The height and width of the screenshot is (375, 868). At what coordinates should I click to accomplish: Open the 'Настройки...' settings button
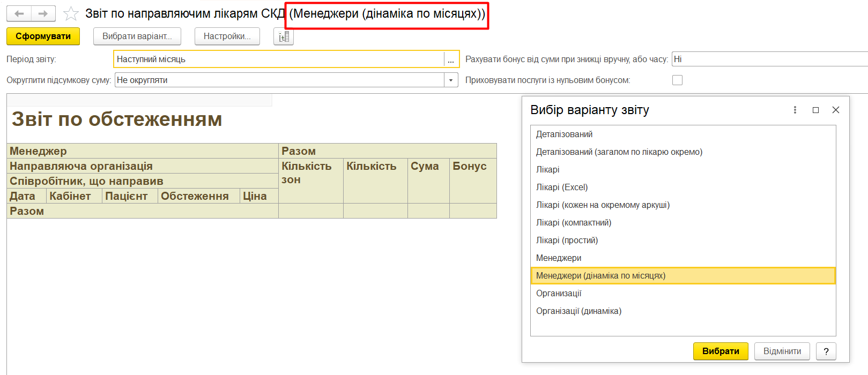point(227,36)
